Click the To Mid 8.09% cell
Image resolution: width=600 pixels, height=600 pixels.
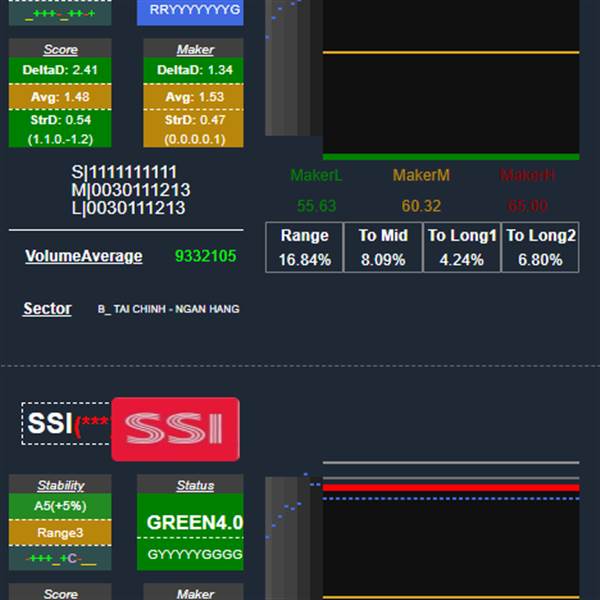coord(383,247)
